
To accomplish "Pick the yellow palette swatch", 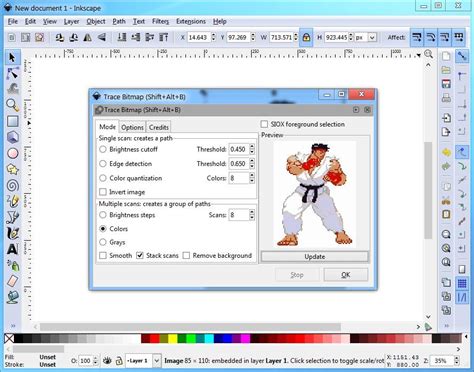I will [x=173, y=339].
